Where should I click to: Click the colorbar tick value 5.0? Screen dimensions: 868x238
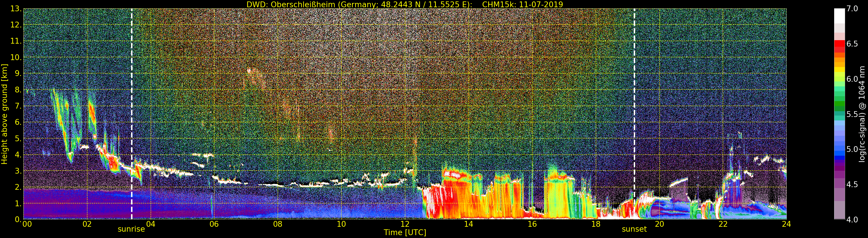pos(852,149)
